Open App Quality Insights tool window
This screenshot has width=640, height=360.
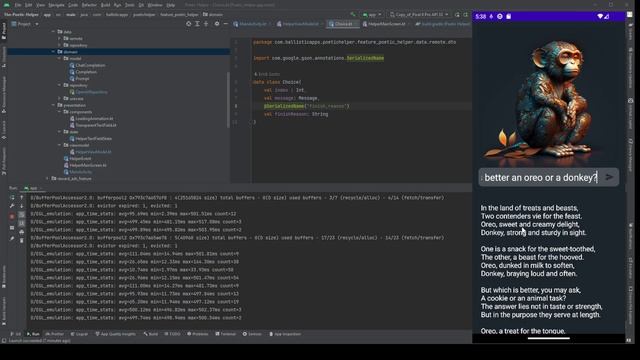[x=116, y=334]
